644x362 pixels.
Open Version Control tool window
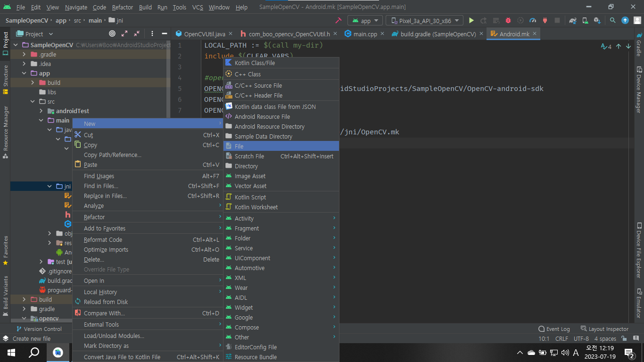pyautogui.click(x=39, y=329)
